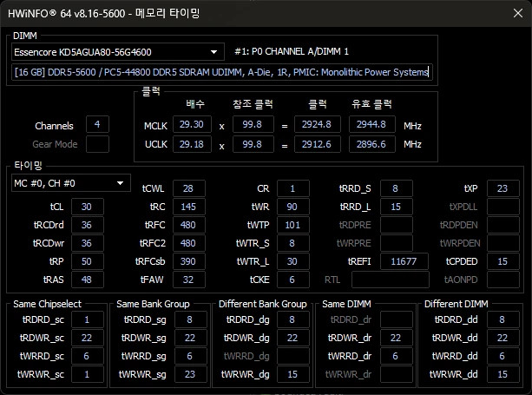Viewport: 532px width, 395px height.
Task: Select the tWRWR_dd value 15
Action: (503, 374)
